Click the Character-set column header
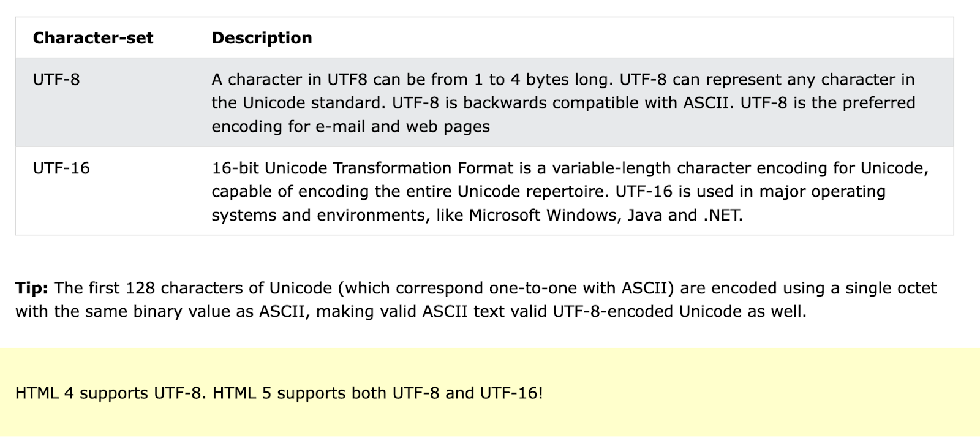Image resolution: width=980 pixels, height=446 pixels. click(93, 38)
